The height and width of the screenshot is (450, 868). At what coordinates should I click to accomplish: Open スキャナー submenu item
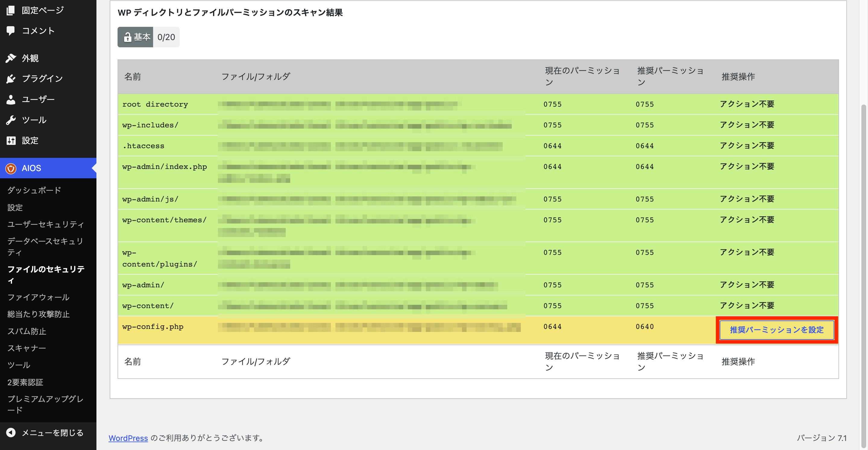click(x=27, y=348)
